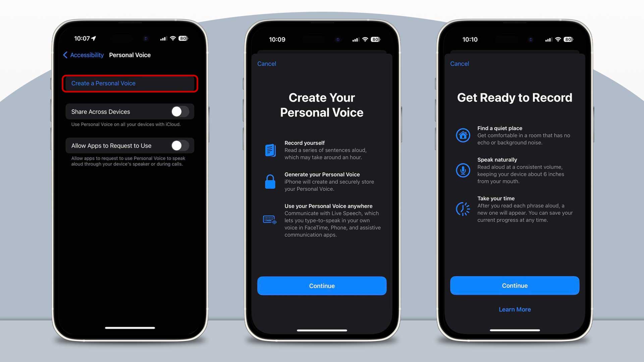This screenshot has height=362, width=644.
Task: Click the Live Speech keyboard icon
Action: coord(269,219)
